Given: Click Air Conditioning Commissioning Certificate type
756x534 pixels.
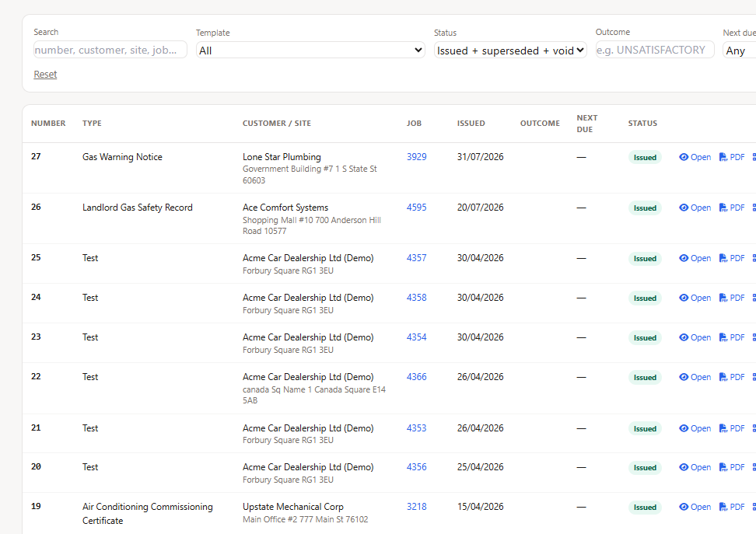Looking at the screenshot, I should 148,514.
